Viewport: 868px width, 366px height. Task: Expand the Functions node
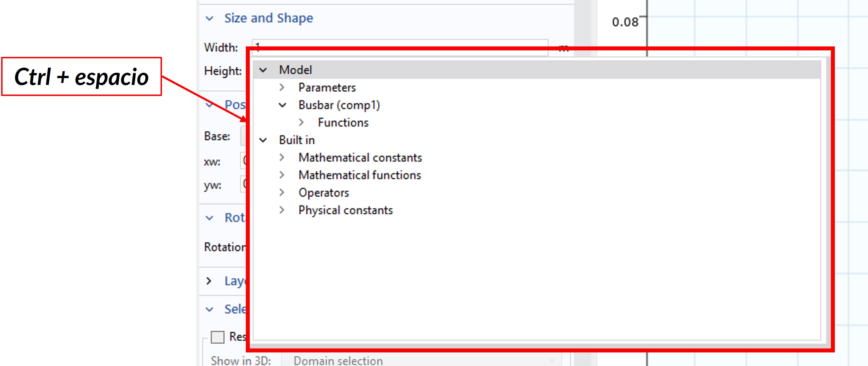click(301, 123)
